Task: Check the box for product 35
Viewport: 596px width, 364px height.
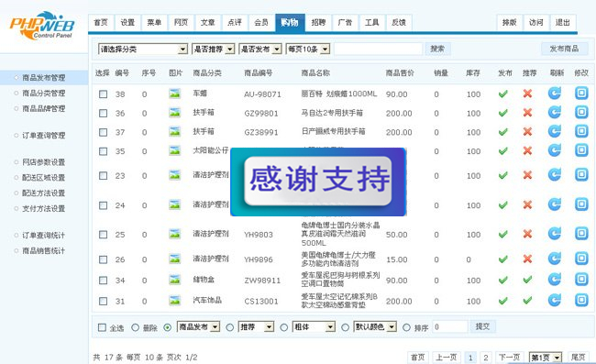Action: pyautogui.click(x=103, y=151)
